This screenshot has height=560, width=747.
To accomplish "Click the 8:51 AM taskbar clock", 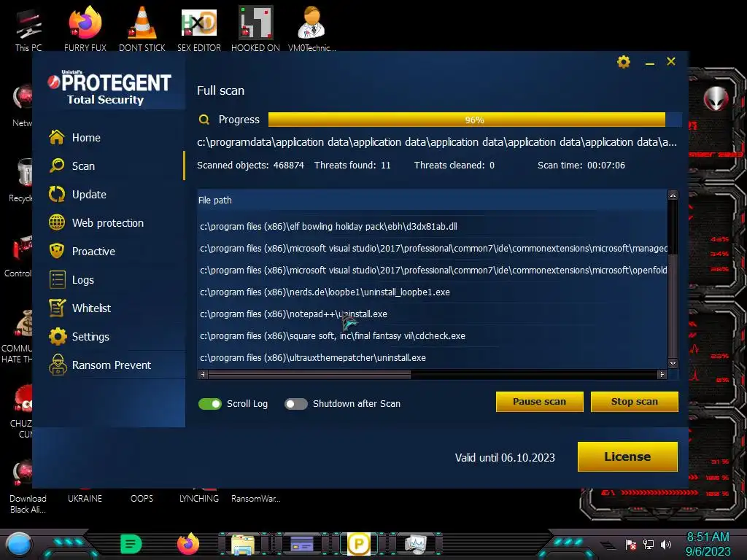I will (x=708, y=537).
